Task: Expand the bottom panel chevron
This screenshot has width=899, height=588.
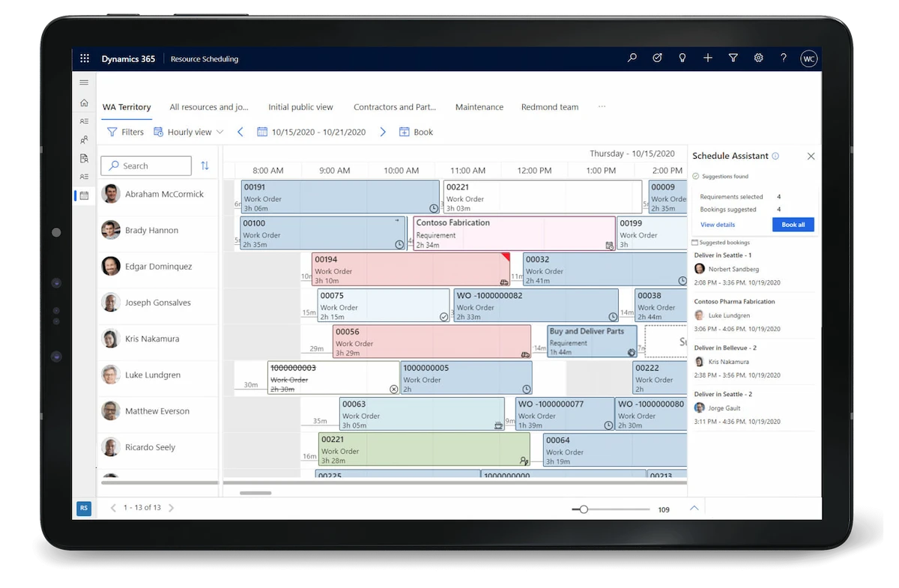Action: pyautogui.click(x=694, y=508)
